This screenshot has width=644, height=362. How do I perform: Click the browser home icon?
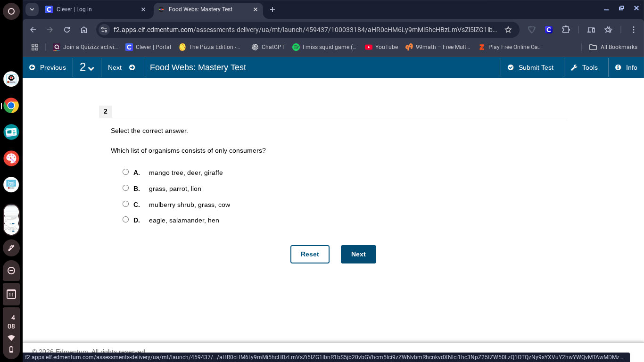pyautogui.click(x=84, y=29)
